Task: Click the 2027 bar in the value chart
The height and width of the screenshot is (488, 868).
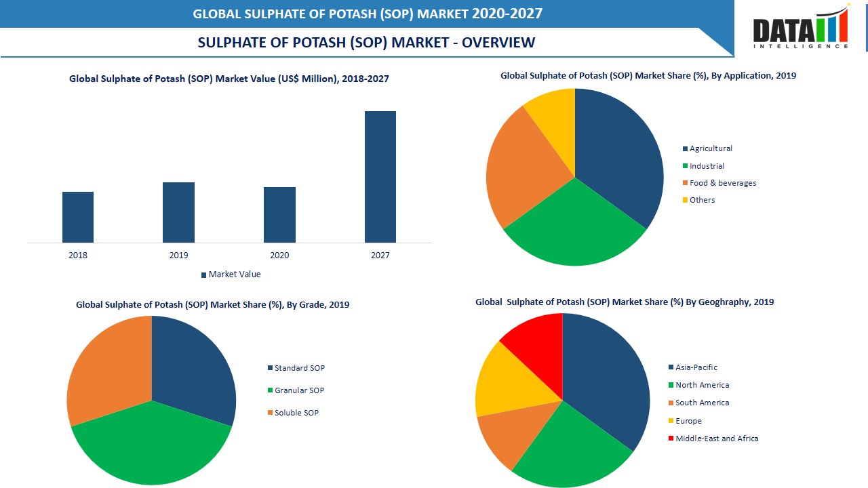Action: coord(380,176)
